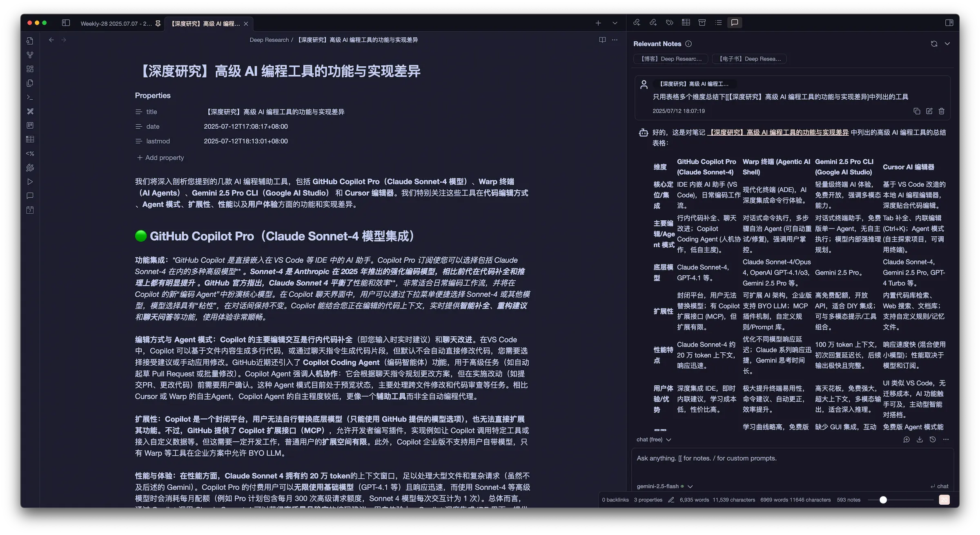The width and height of the screenshot is (980, 535).
Task: Open the backlinks panel tab
Action: pos(637,22)
